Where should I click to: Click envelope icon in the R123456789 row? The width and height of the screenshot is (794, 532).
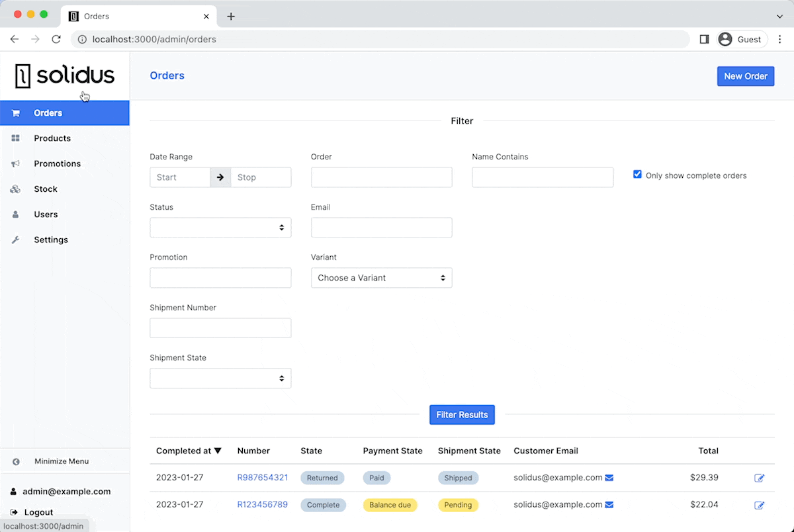click(609, 505)
